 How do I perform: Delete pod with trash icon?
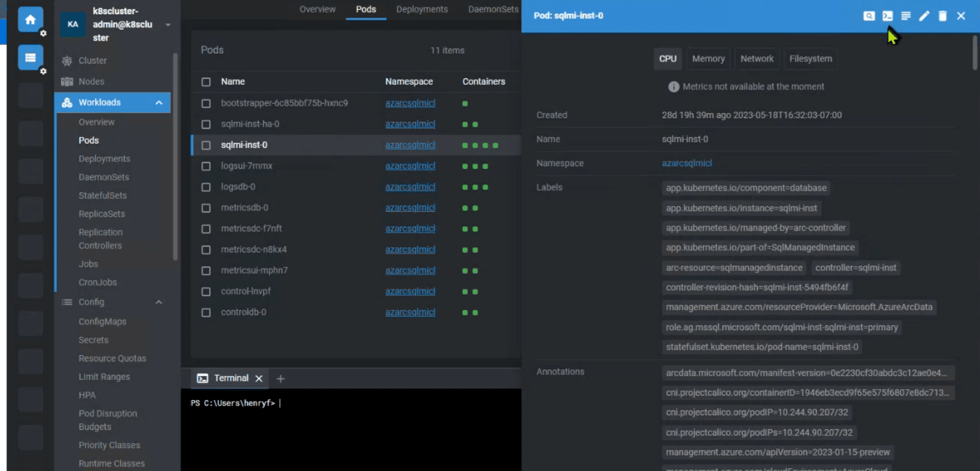(x=942, y=16)
